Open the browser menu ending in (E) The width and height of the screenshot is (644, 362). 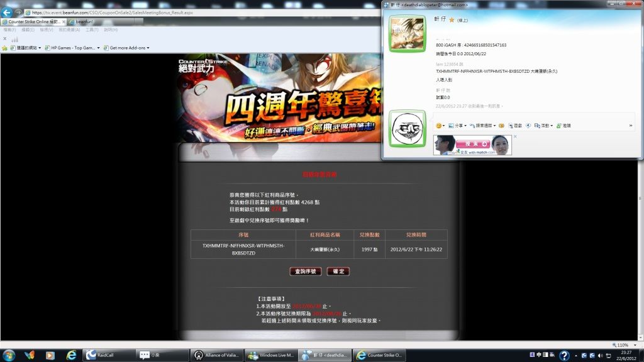tap(28, 30)
